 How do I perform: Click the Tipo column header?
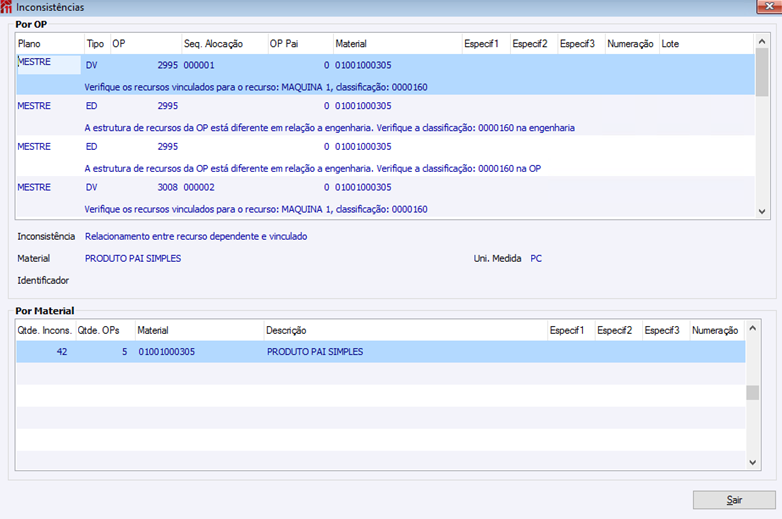click(x=97, y=44)
